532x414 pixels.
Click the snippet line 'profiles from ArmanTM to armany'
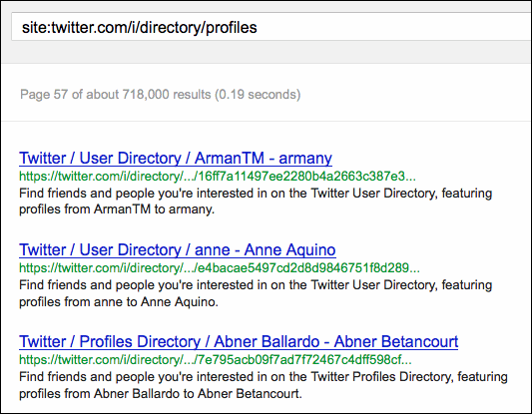coord(117,209)
